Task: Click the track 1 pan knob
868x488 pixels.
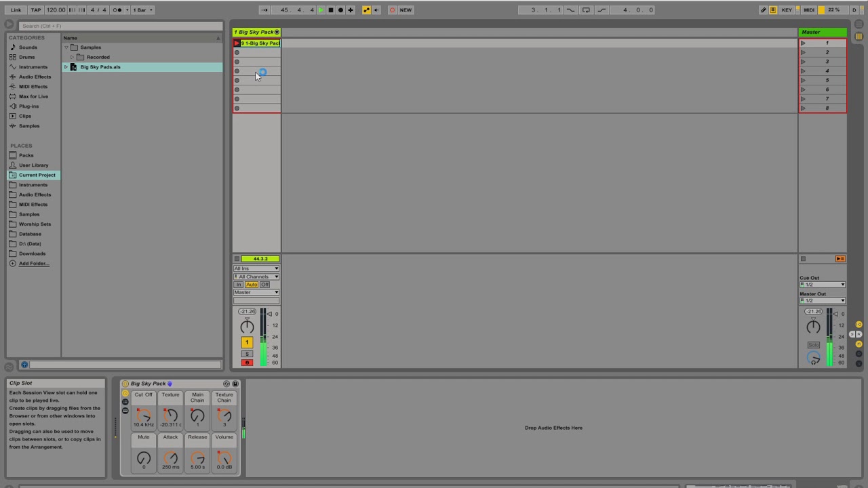Action: click(x=247, y=327)
